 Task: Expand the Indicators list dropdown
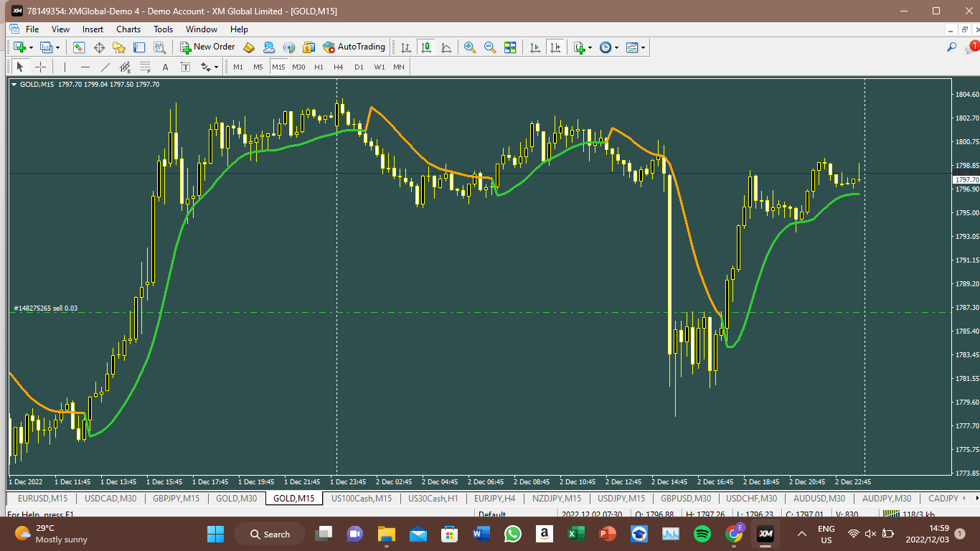(x=590, y=47)
